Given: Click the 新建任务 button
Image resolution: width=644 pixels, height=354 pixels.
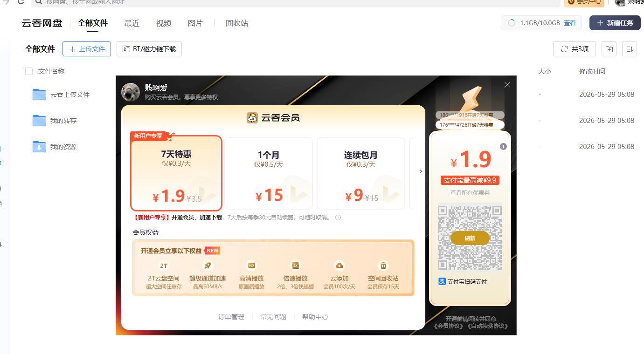Looking at the screenshot, I should click(615, 23).
